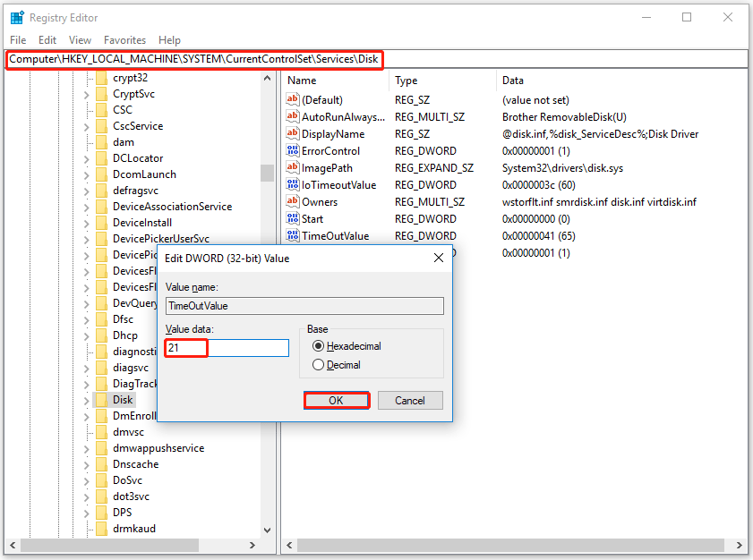This screenshot has width=753, height=560.
Task: Click the crypt32 folder icon
Action: point(101,78)
